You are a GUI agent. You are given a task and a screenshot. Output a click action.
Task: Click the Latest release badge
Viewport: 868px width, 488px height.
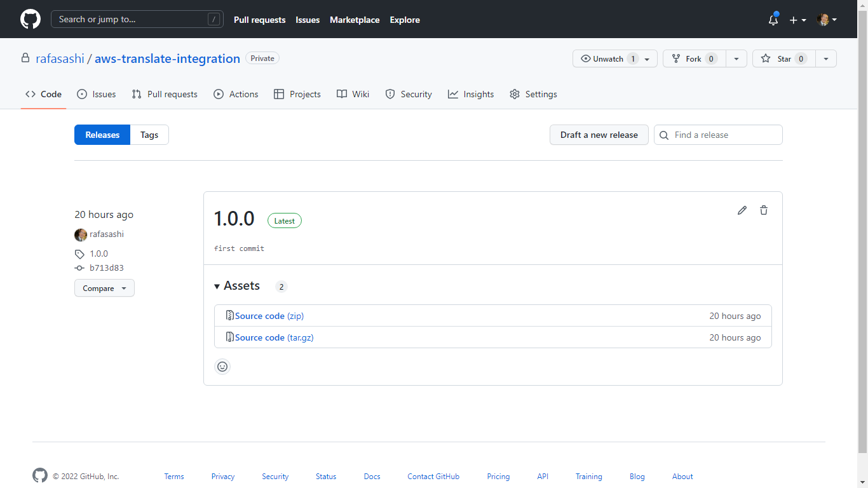coord(285,221)
